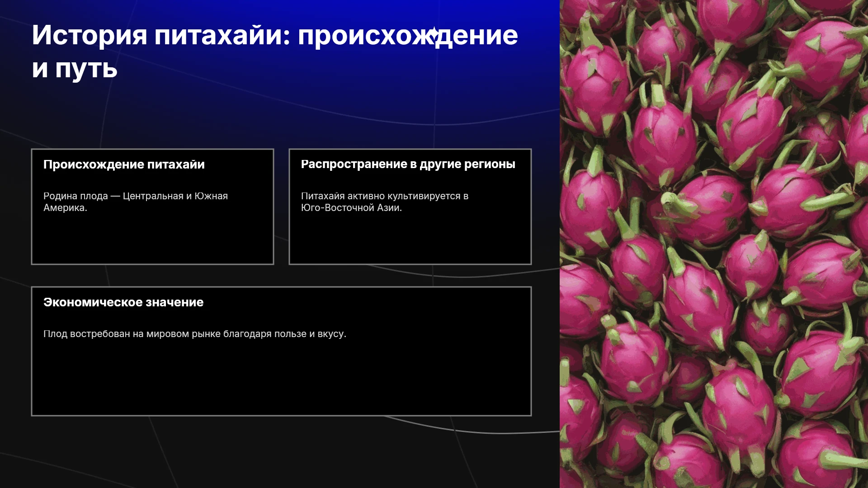
Task: Click the title's second line "и путь"
Action: coord(75,69)
